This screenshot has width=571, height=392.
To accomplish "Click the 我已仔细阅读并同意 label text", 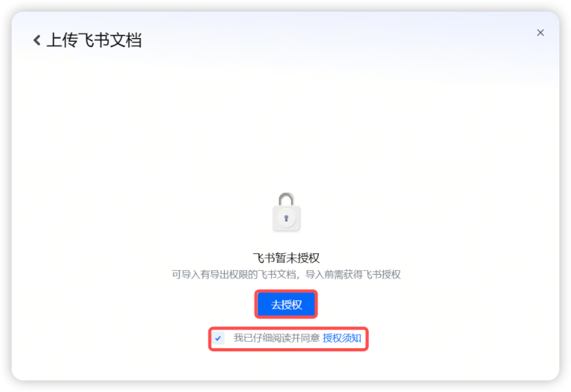I will point(276,338).
